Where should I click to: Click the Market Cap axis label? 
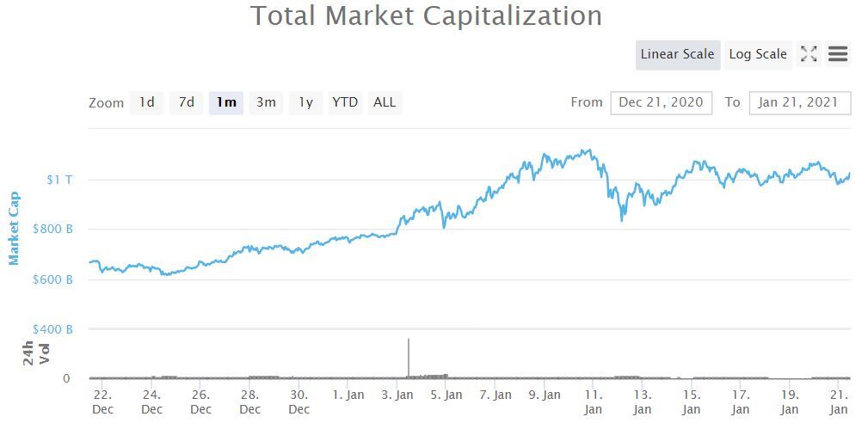pos(14,228)
